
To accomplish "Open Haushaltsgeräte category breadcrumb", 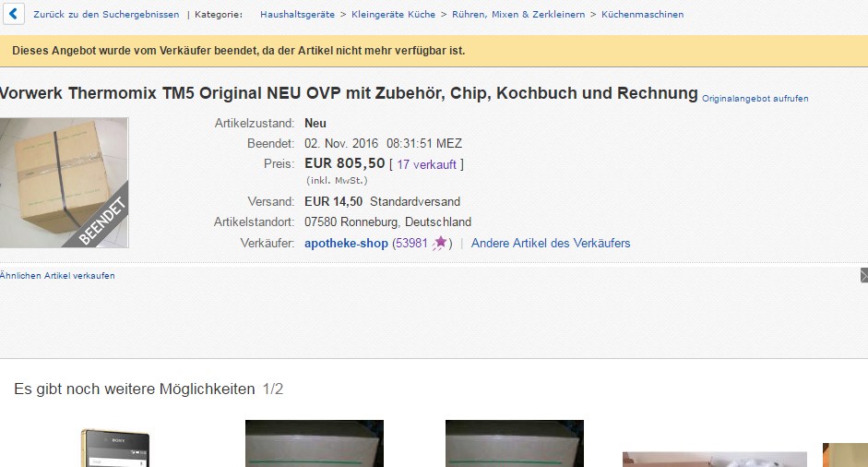I will (297, 15).
